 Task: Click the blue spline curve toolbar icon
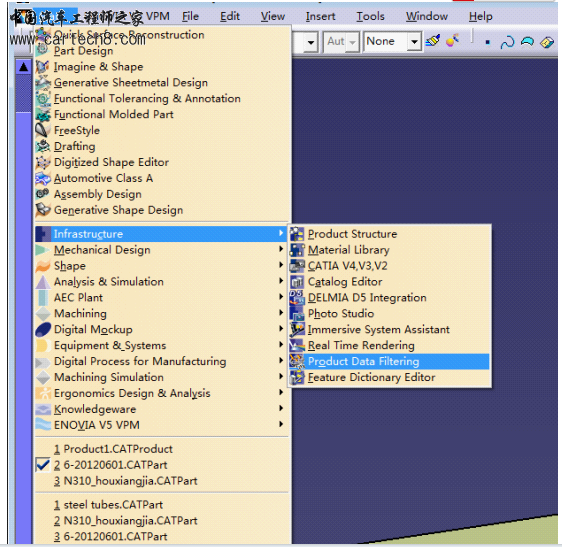pos(508,42)
